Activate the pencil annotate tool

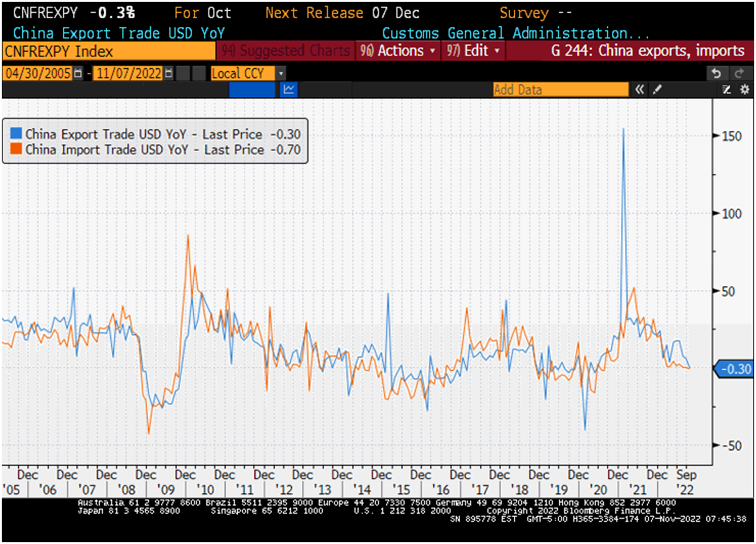(x=657, y=89)
